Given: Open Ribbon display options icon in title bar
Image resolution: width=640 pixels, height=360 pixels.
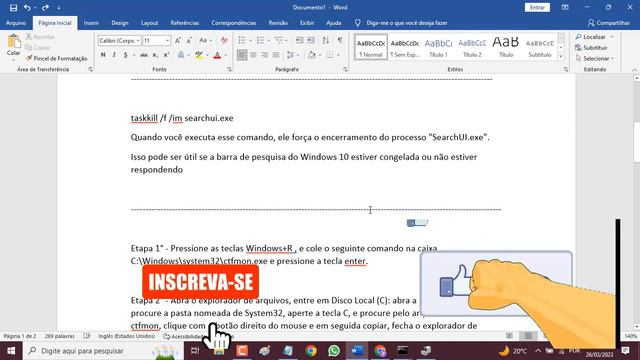Looking at the screenshot, I should tap(565, 7).
